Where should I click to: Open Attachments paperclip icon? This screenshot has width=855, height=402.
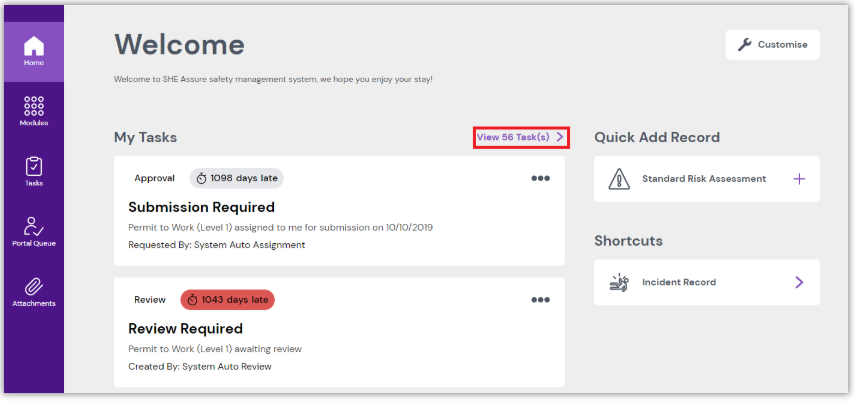[x=34, y=286]
